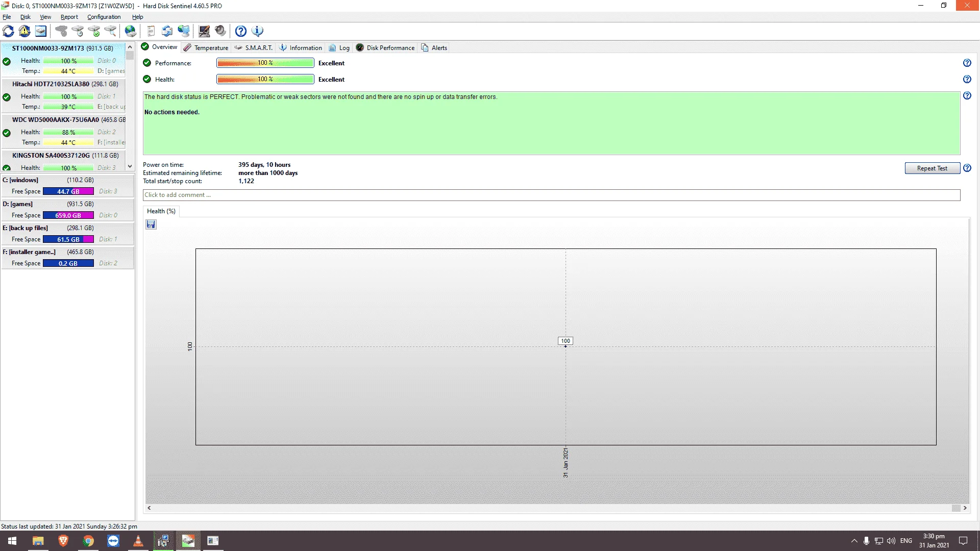This screenshot has height=551, width=980.
Task: Open Chrome from taskbar
Action: pos(88,541)
